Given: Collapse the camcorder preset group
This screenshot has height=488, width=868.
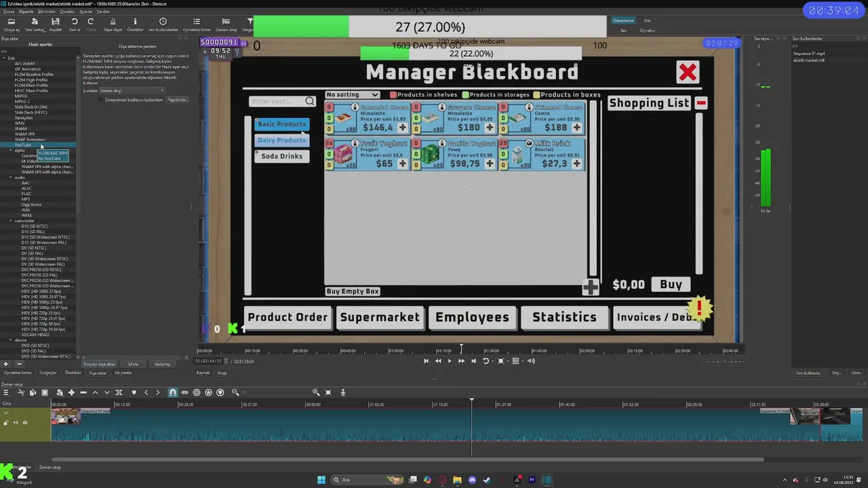Looking at the screenshot, I should (12, 221).
